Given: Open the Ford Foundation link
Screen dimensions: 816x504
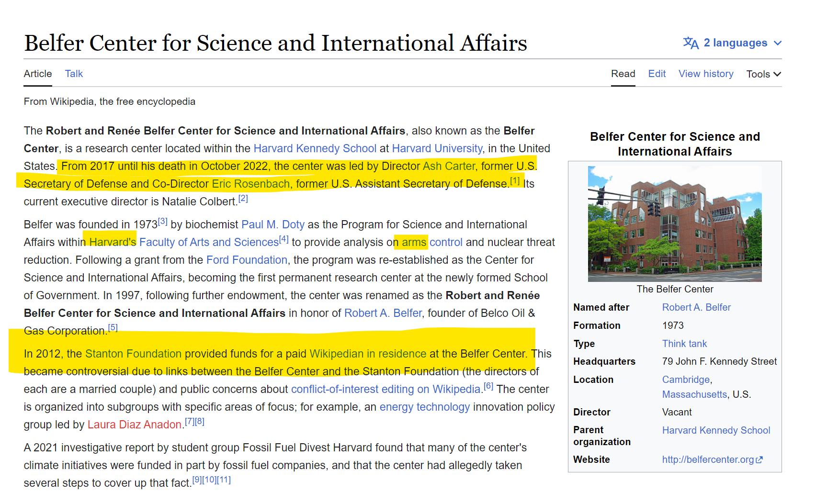Looking at the screenshot, I should coord(247,260).
